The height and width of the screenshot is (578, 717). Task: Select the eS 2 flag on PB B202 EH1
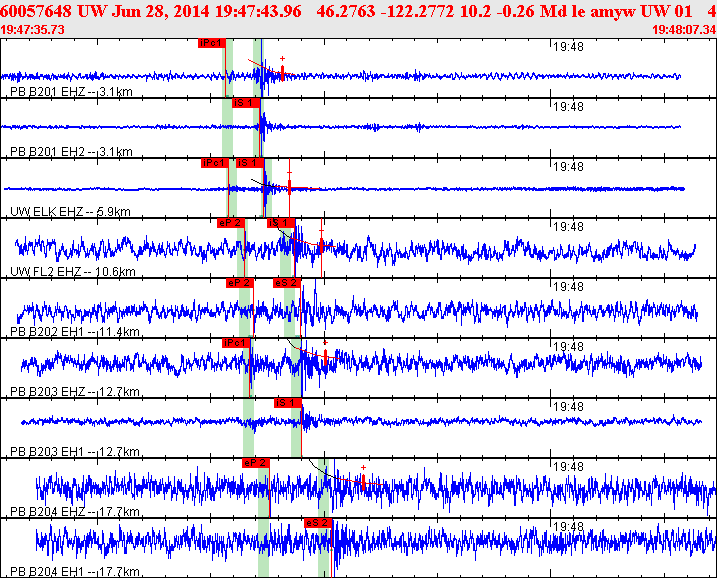click(286, 283)
